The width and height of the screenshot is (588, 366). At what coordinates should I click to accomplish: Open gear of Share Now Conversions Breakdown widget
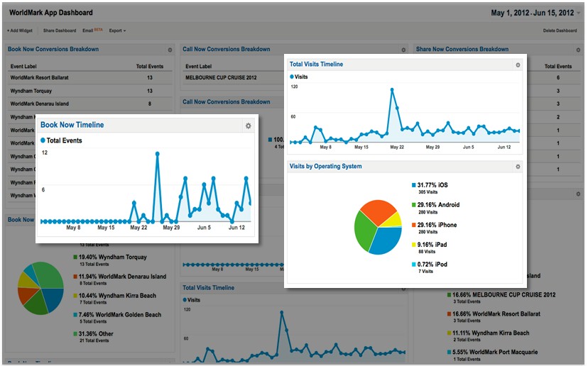(578, 50)
